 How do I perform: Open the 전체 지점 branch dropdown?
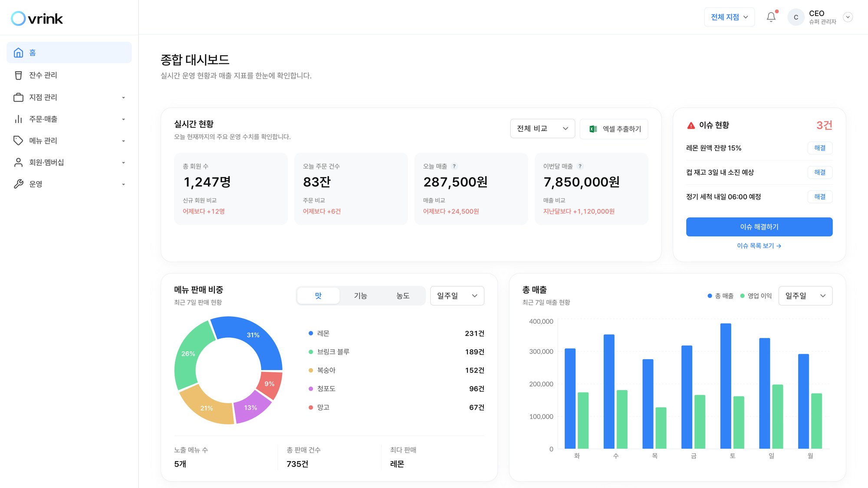coord(729,17)
